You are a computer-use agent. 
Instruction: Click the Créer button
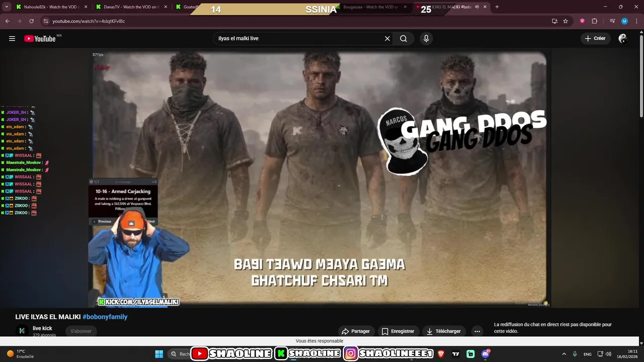tap(595, 39)
